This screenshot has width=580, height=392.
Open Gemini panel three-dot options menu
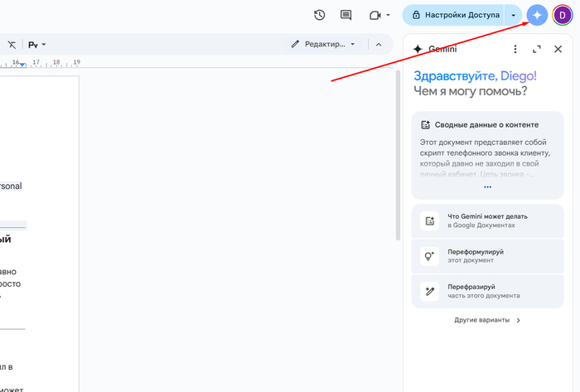click(x=515, y=49)
